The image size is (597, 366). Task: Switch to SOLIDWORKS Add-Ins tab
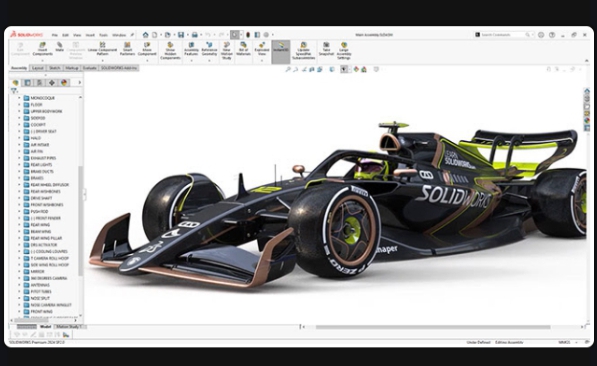pos(119,68)
